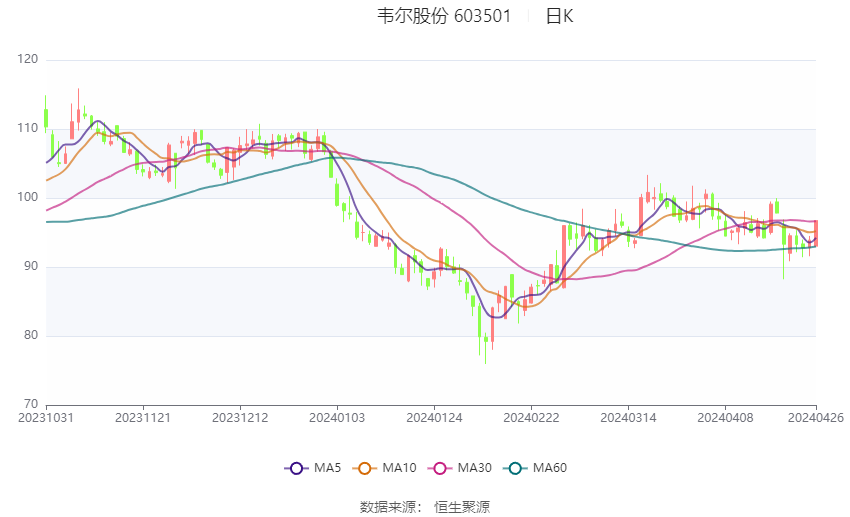Image resolution: width=850 pixels, height=517 pixels.
Task: Click the 20240222 date axis label
Action: pyautogui.click(x=531, y=418)
